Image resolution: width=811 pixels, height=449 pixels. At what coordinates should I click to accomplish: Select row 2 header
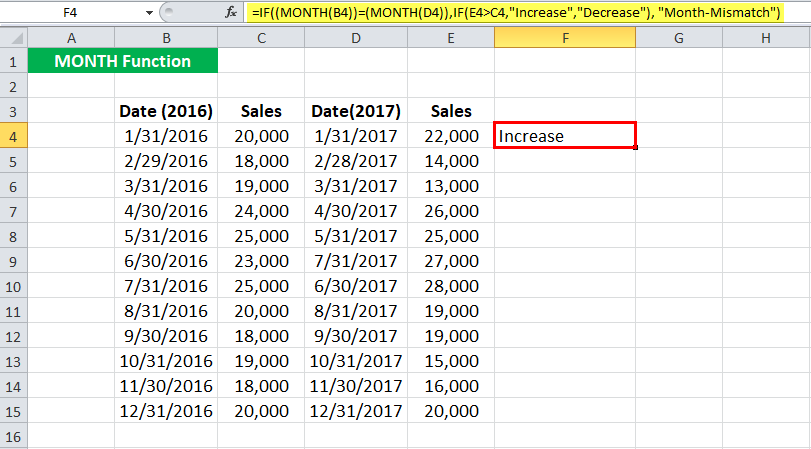pyautogui.click(x=13, y=86)
